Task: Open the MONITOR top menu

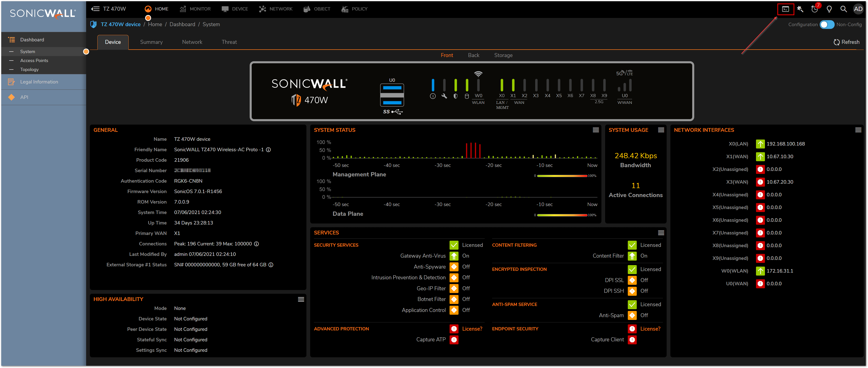Action: (x=195, y=9)
